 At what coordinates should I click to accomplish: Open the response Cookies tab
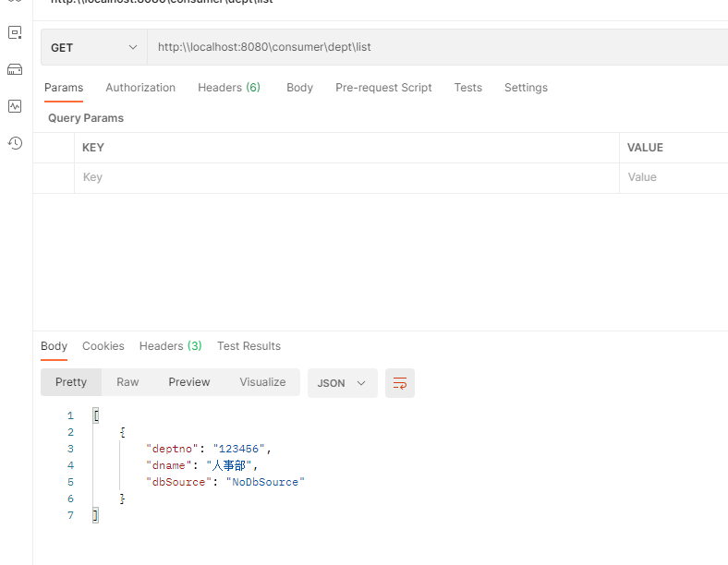(103, 346)
